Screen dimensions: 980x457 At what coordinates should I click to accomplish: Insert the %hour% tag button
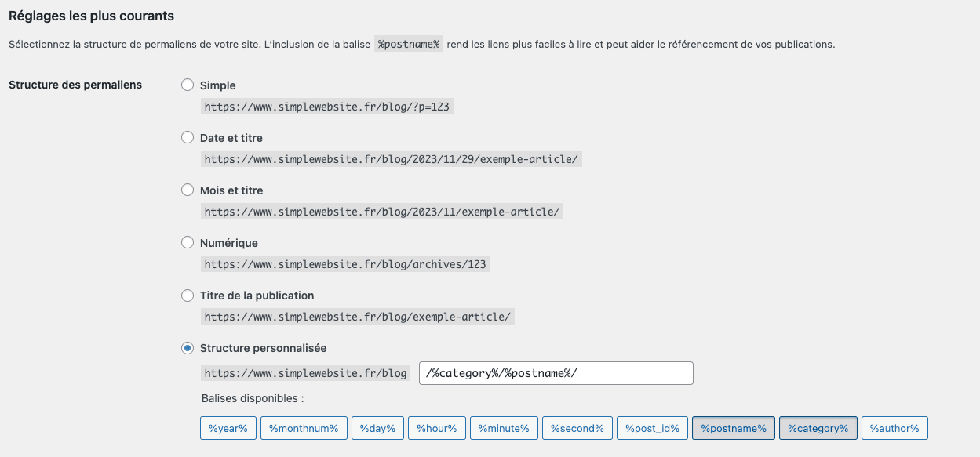437,428
